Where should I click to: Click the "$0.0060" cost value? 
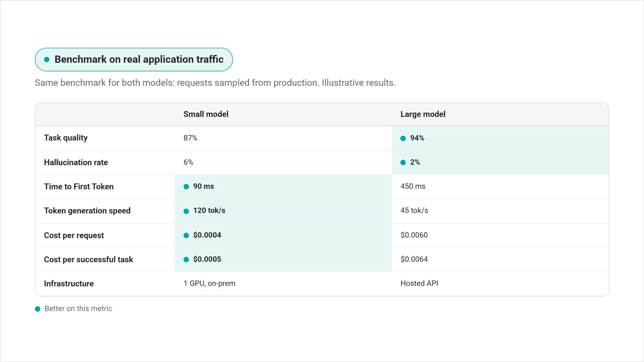click(414, 235)
